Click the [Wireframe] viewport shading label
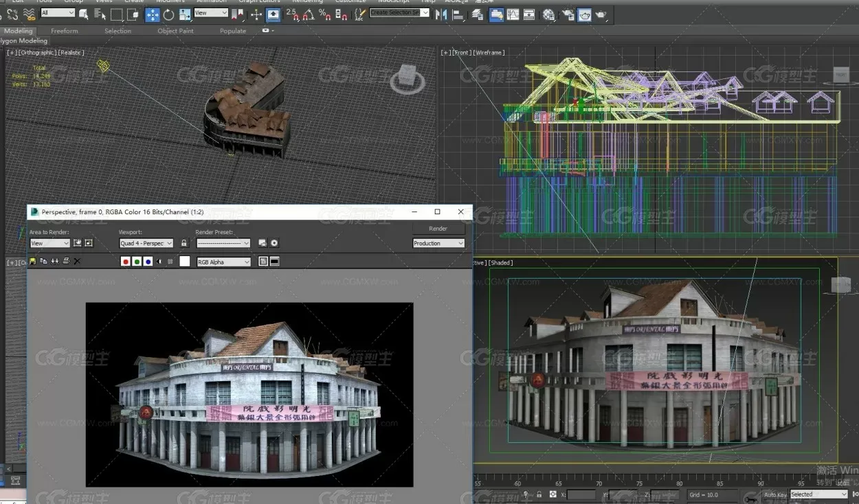The height and width of the screenshot is (504, 859). [488, 52]
